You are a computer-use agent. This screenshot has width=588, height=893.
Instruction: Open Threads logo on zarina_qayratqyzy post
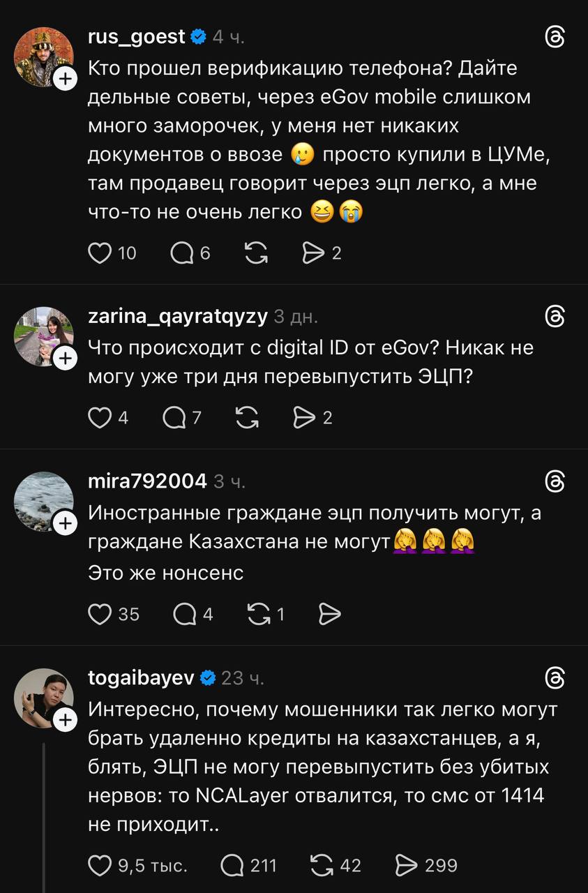tap(555, 317)
